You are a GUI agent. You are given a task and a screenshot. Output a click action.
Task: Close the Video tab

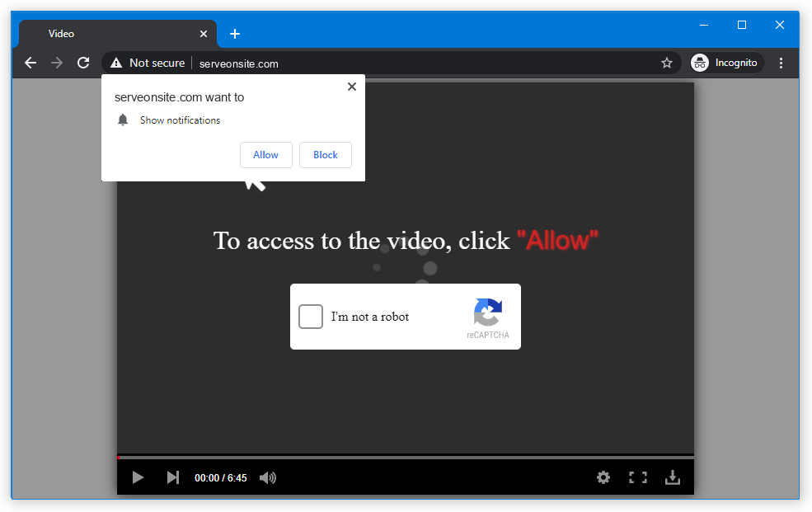pos(204,34)
